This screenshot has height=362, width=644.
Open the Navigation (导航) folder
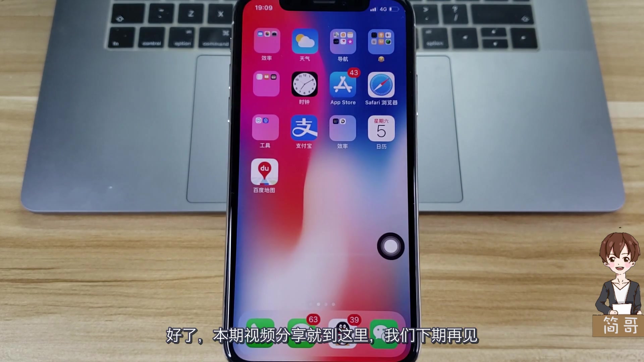pos(343,42)
